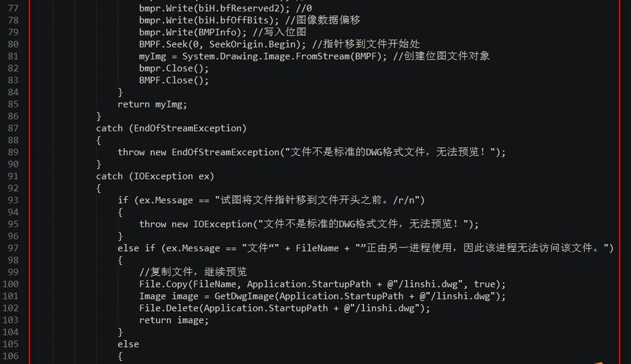Click line number 85 in the gutter

pyautogui.click(x=13, y=104)
